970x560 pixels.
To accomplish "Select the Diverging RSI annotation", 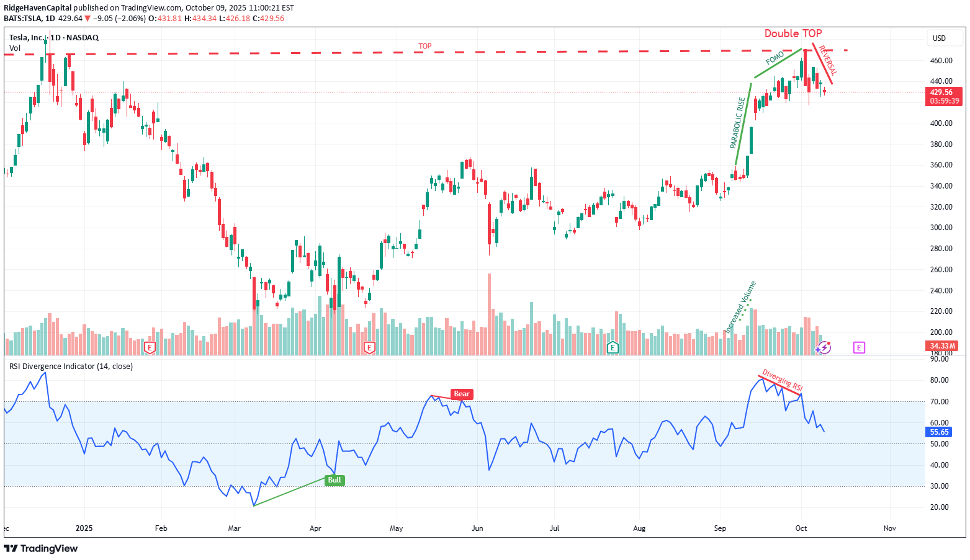I will [x=782, y=380].
